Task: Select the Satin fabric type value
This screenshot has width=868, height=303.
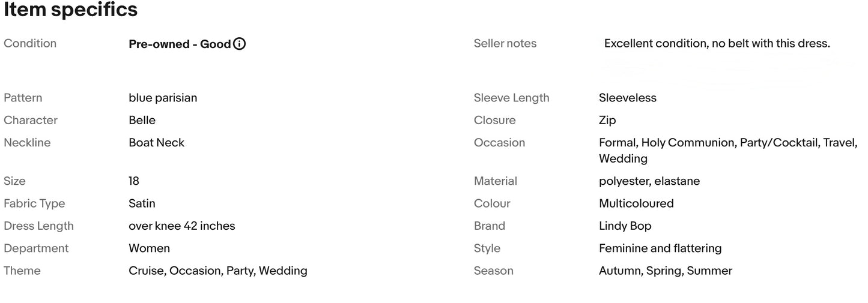Action: 142,203
